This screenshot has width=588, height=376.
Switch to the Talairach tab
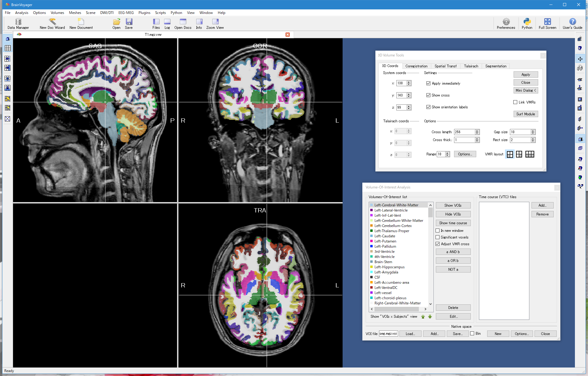[471, 66]
